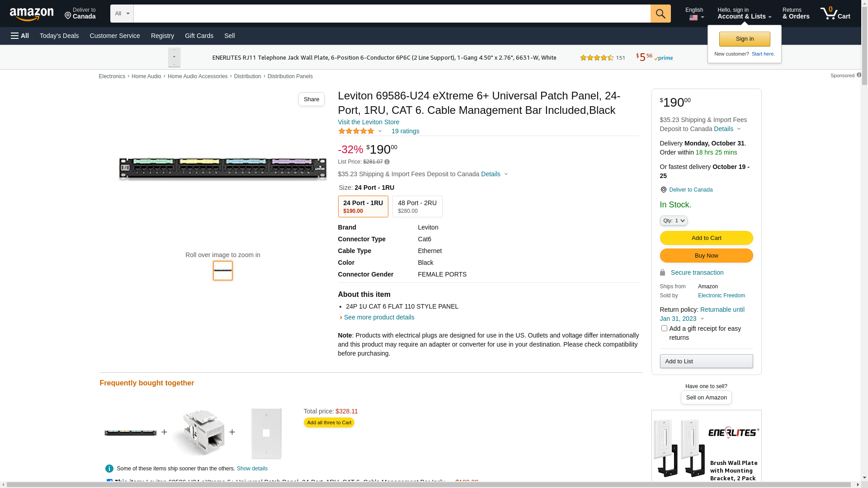Click the five-star rating stars
Image resolution: width=868 pixels, height=488 pixels.
(356, 131)
